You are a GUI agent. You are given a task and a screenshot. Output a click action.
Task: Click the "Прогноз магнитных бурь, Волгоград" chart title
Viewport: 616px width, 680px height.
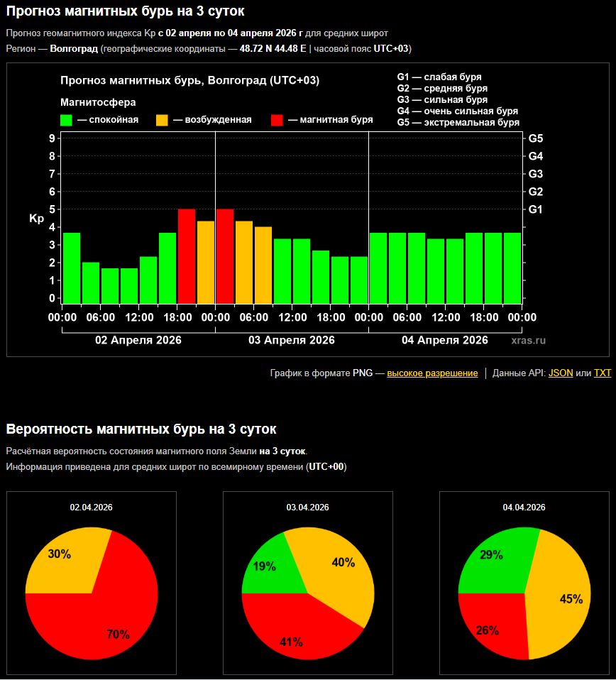point(189,81)
